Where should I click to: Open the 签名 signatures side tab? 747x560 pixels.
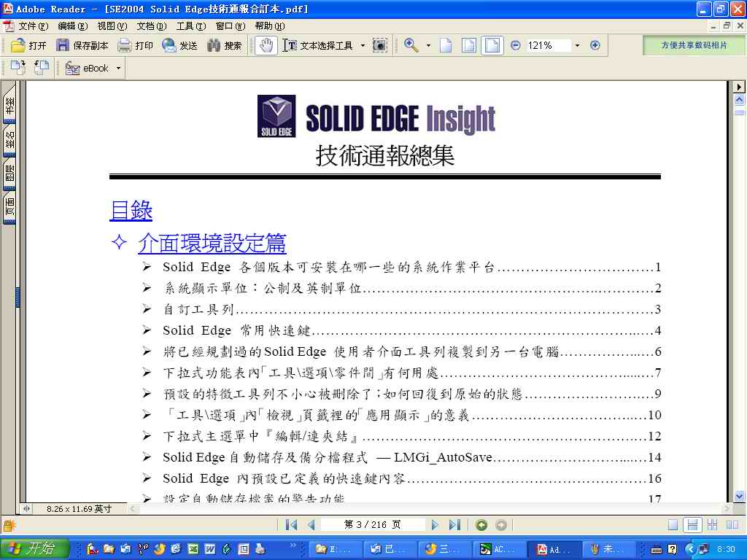[x=9, y=140]
